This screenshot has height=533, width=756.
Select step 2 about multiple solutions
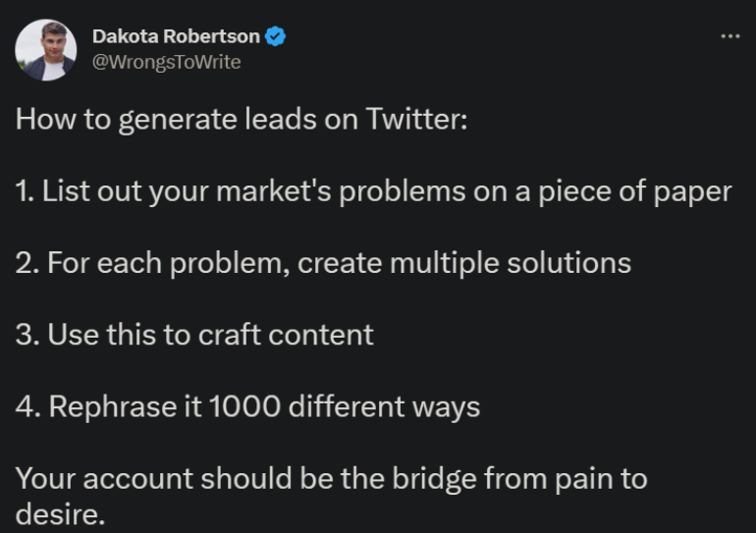coord(323,264)
